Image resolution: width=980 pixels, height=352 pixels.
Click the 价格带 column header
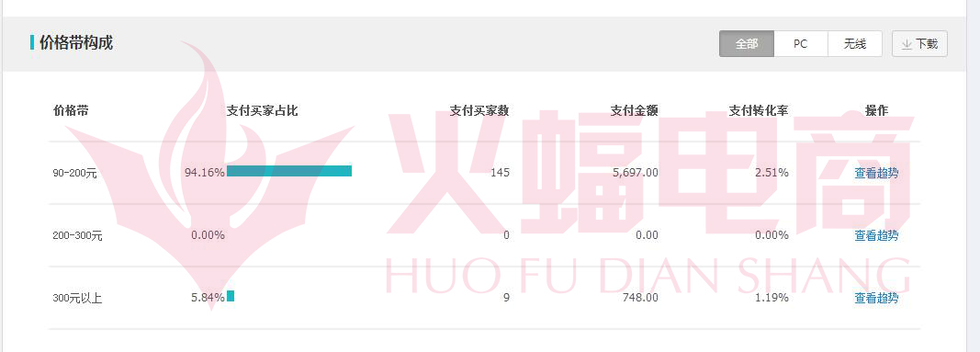pos(71,110)
